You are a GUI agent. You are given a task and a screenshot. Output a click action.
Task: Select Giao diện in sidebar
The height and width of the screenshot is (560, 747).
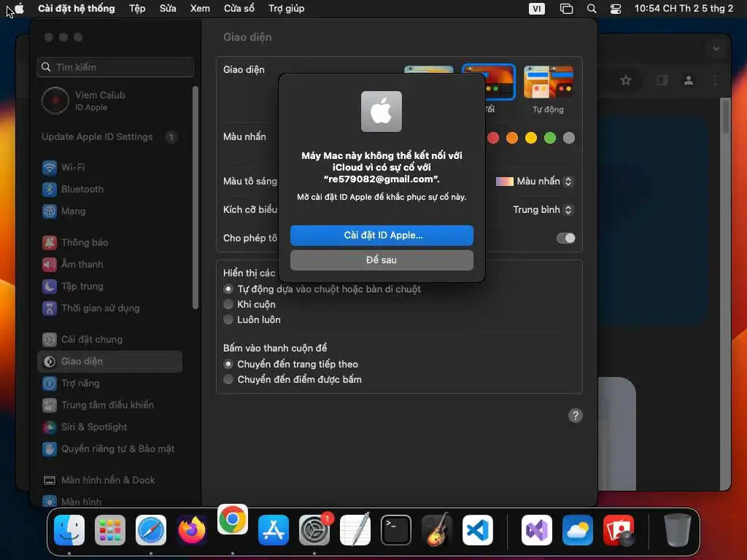[x=109, y=362]
